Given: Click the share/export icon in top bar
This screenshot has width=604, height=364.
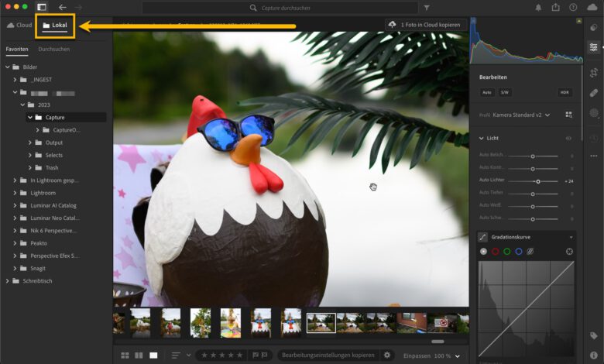Looking at the screenshot, I should [x=555, y=8].
